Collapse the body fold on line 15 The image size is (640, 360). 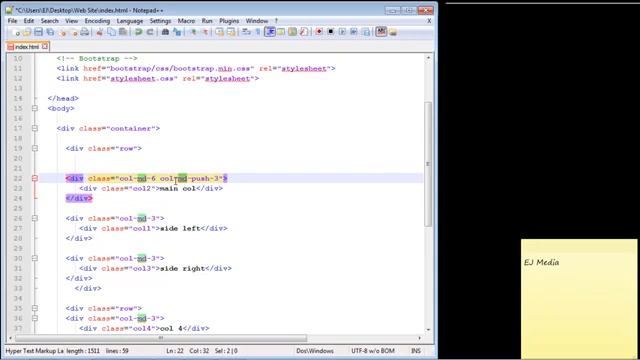pyautogui.click(x=35, y=108)
